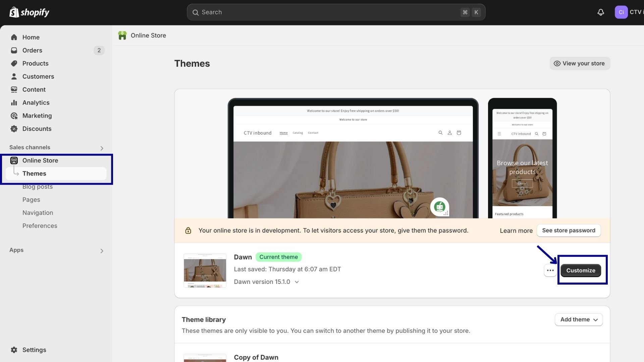The image size is (644, 362).
Task: Open the notifications bell
Action: (600, 12)
